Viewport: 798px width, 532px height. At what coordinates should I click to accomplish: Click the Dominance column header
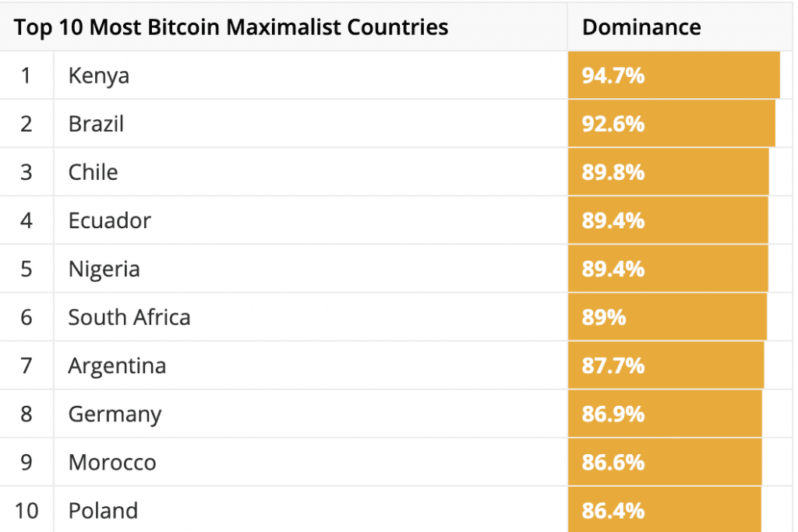(641, 27)
